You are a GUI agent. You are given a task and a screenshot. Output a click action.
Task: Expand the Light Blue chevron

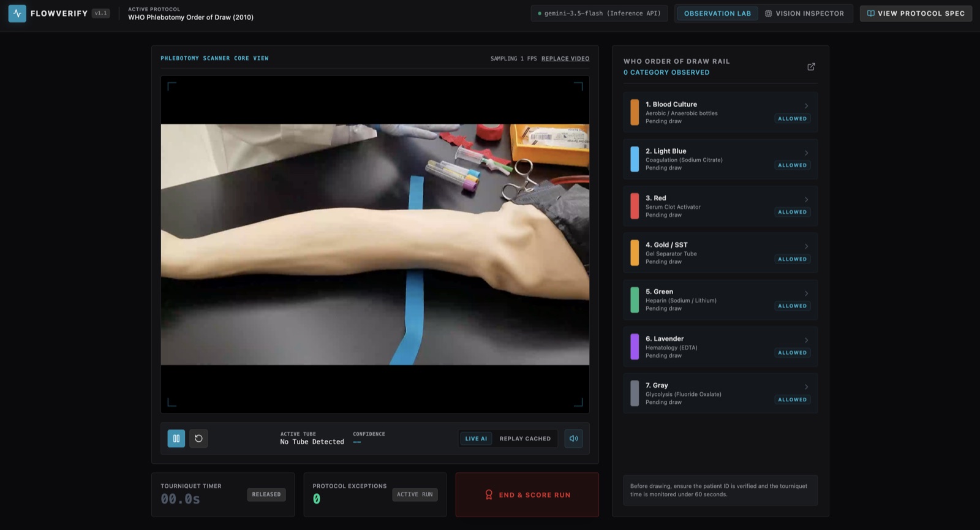[806, 153]
